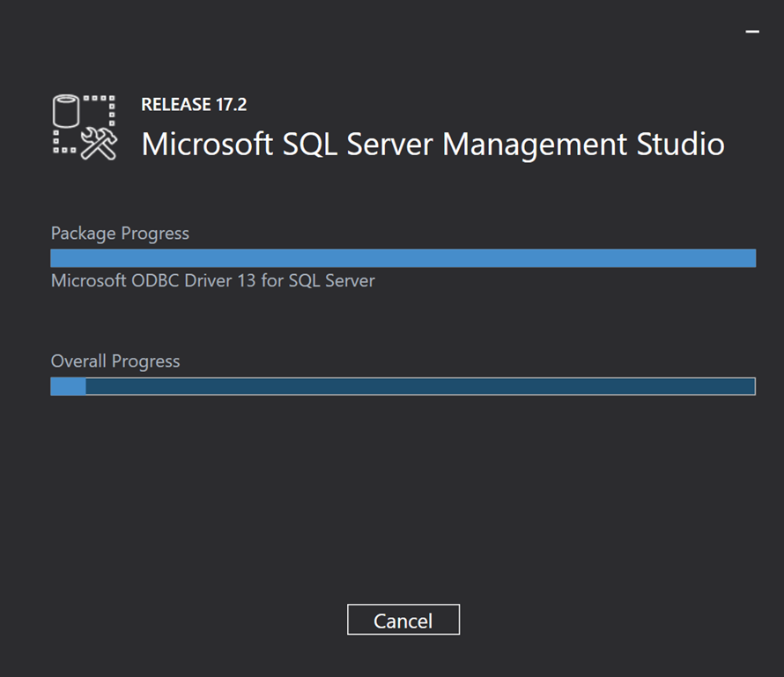Click the unfilled portion of Overall Progress bar
784x677 pixels.
point(419,386)
